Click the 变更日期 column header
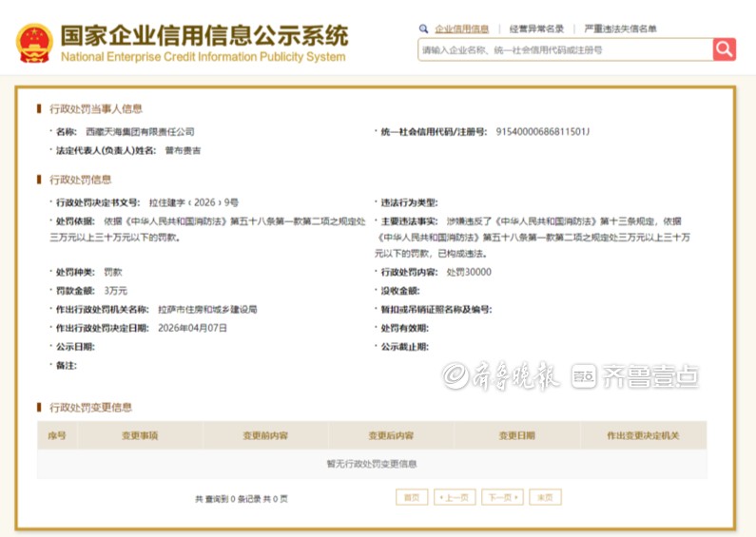The width and height of the screenshot is (756, 537). click(517, 435)
